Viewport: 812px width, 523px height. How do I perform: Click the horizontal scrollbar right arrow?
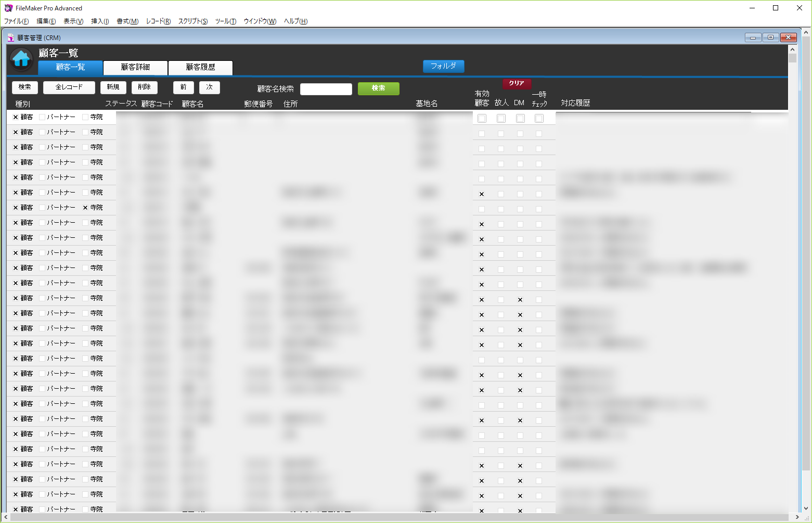(797, 517)
